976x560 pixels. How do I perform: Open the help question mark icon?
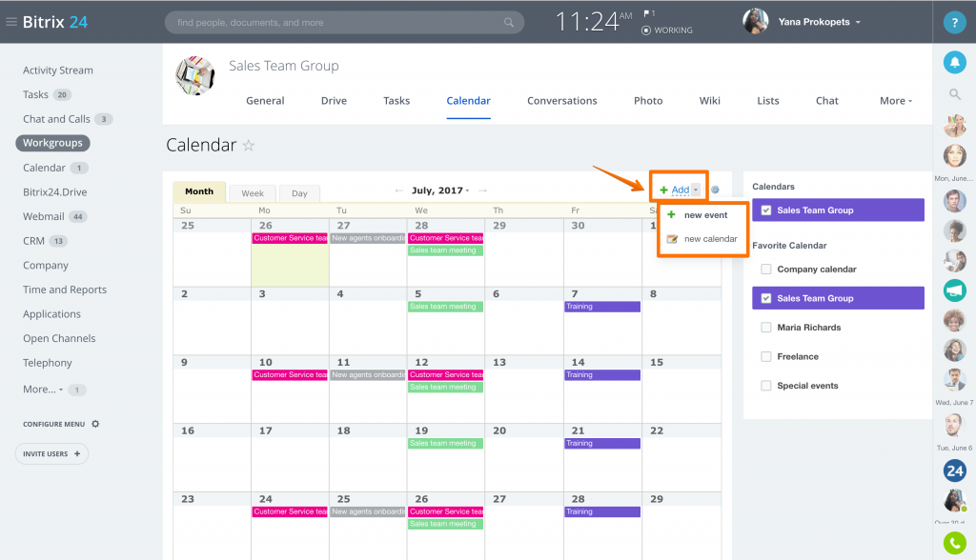tap(954, 23)
